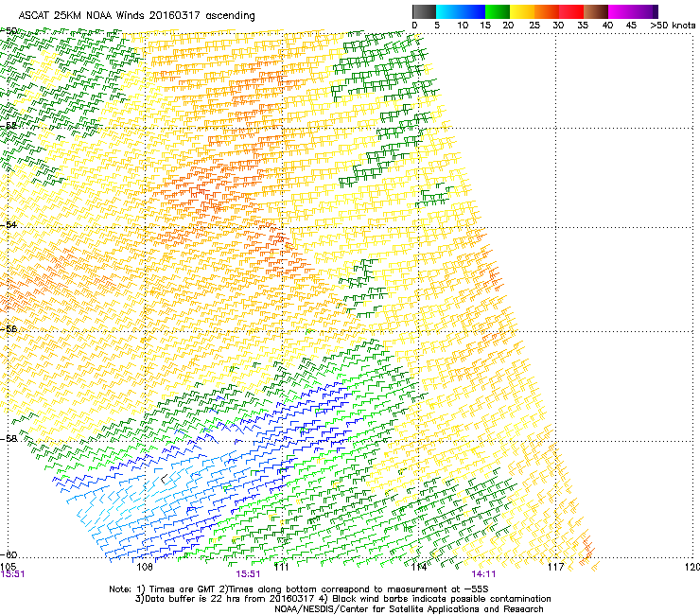700x615 pixels.
Task: Click the -50 latitude axis label
Action: click(9, 31)
